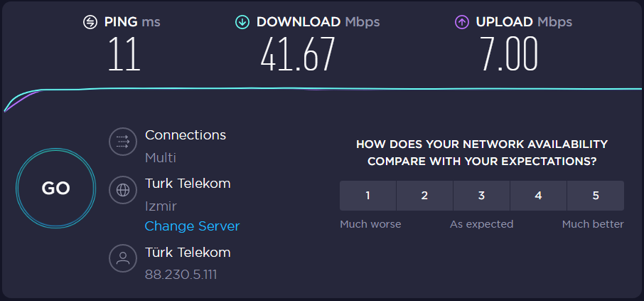Image resolution: width=644 pixels, height=301 pixels.
Task: Select the Multi connections option
Action: [161, 157]
